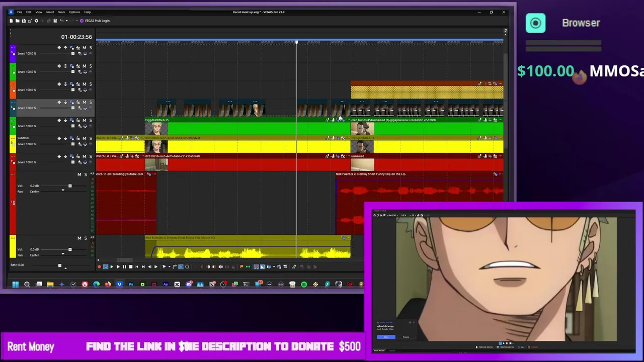Select the 2025-11-20 recording audio clip
644x362 pixels.
(126, 203)
